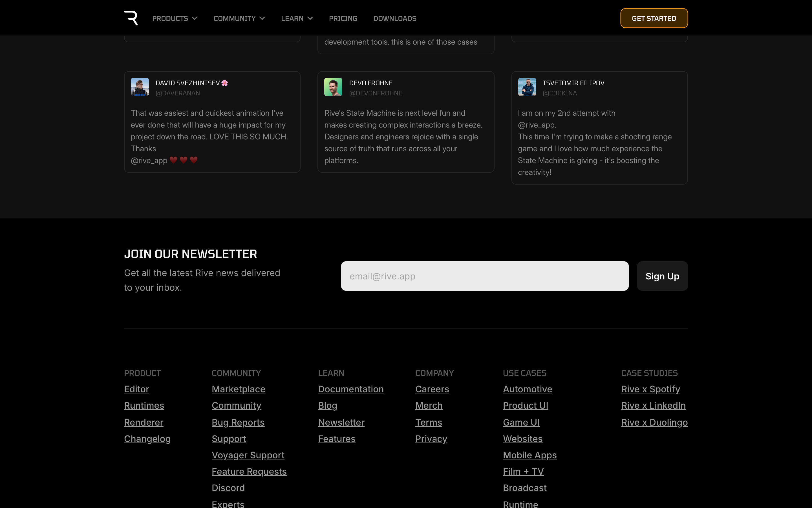The width and height of the screenshot is (812, 508).
Task: Open the Features link under Learn
Action: coord(337,439)
